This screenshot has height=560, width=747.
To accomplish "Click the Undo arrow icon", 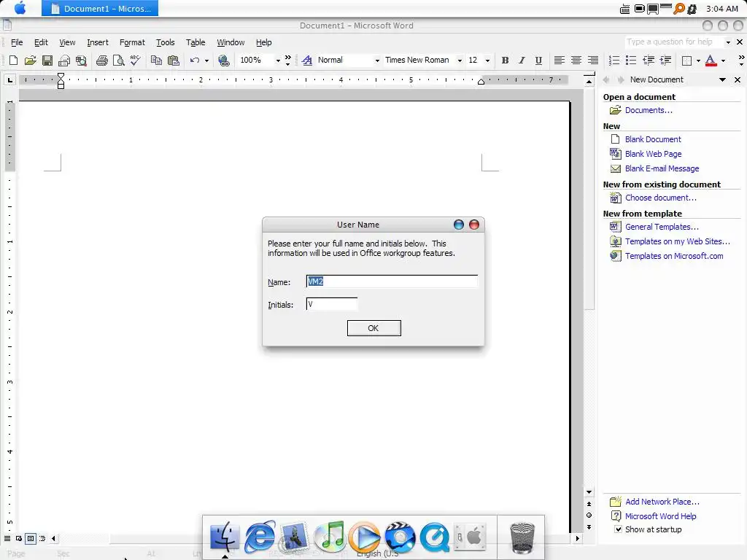I will click(x=194, y=61).
